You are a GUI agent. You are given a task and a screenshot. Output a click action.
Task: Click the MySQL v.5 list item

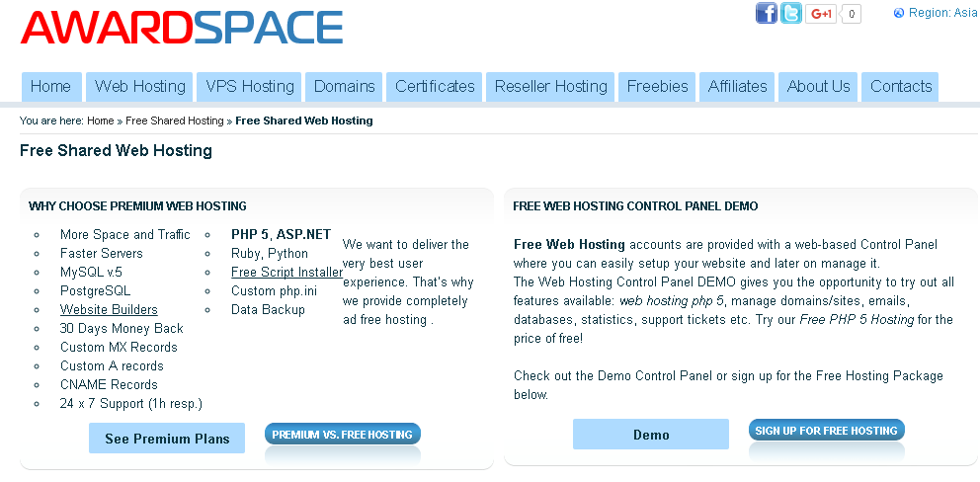91,272
